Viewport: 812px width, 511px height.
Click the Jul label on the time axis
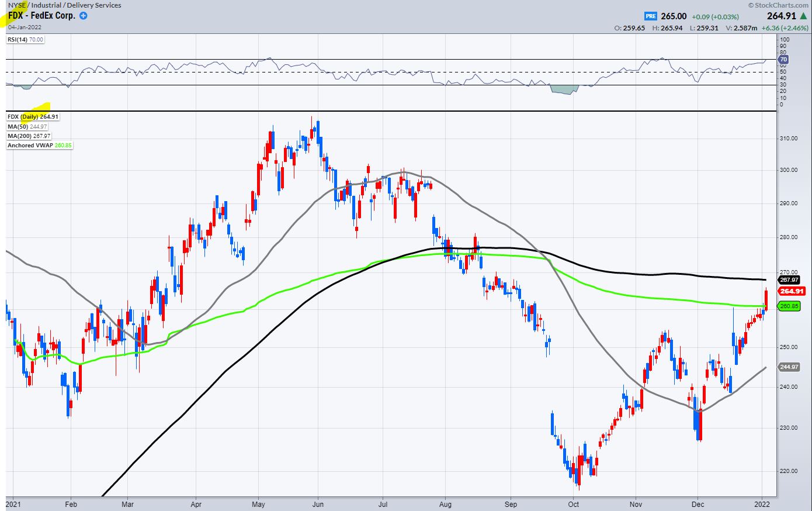click(x=383, y=504)
